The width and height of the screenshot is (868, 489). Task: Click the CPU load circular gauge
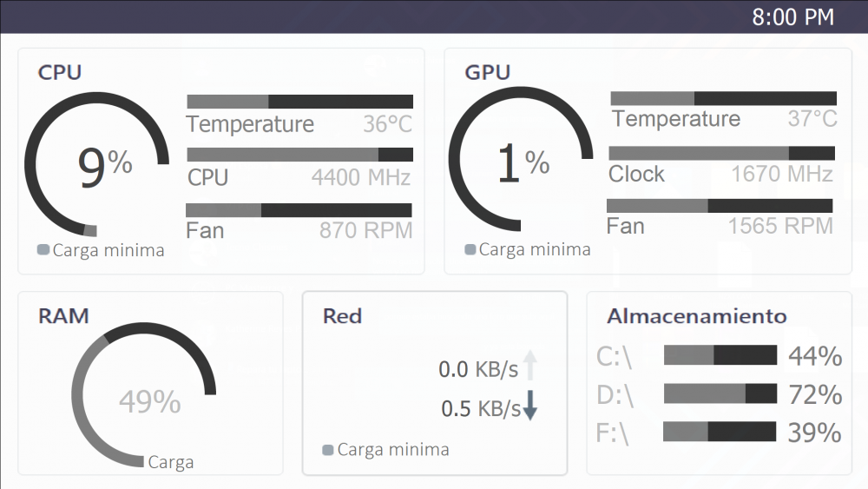[97, 163]
